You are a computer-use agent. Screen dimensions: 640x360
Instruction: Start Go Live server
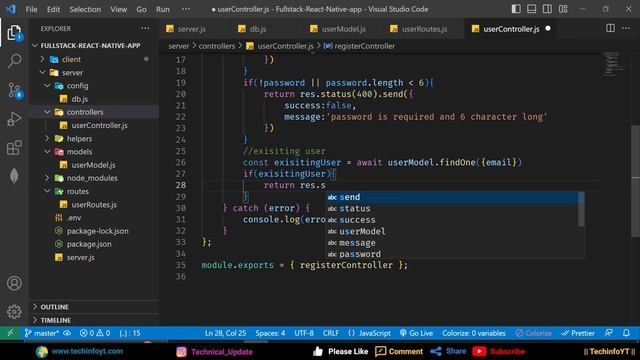click(x=416, y=333)
